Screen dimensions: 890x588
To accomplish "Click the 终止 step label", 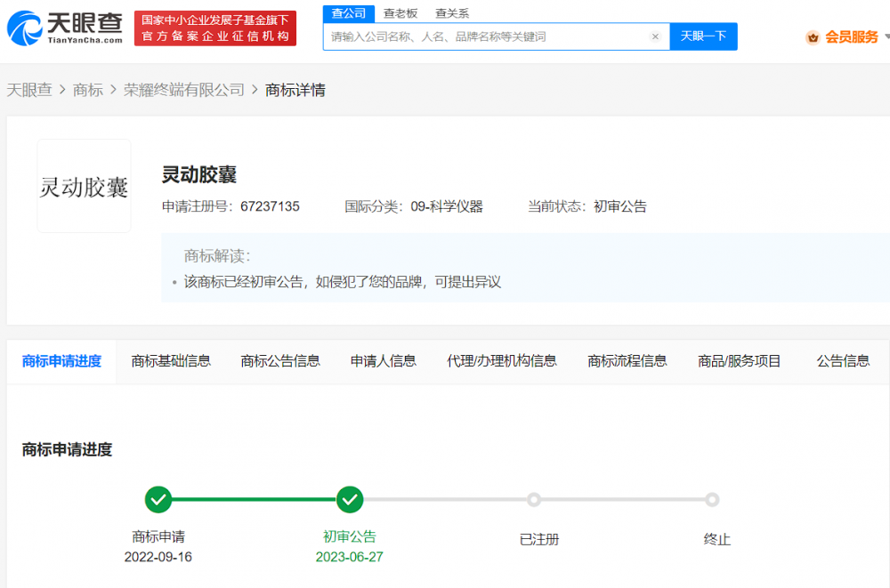I will click(716, 539).
